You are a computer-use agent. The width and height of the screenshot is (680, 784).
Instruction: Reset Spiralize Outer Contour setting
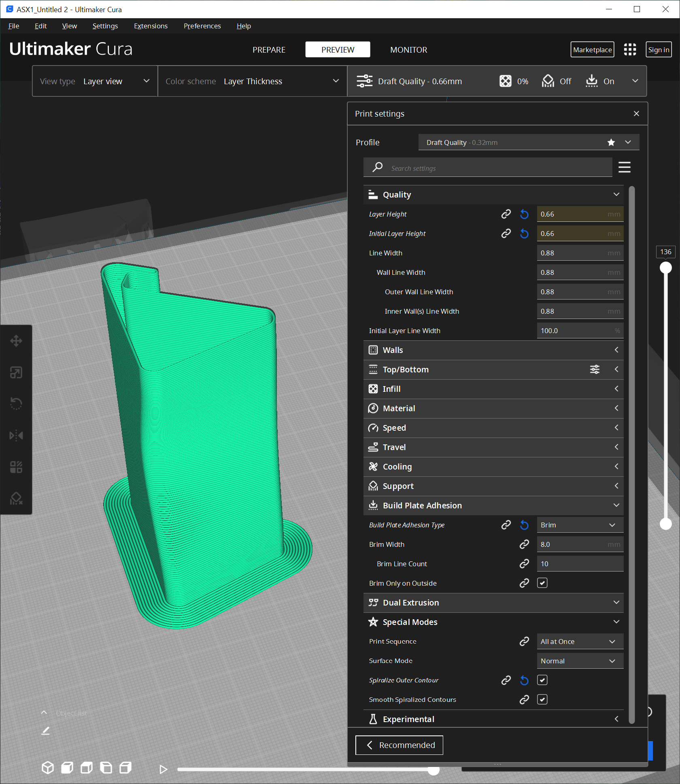[x=524, y=680]
